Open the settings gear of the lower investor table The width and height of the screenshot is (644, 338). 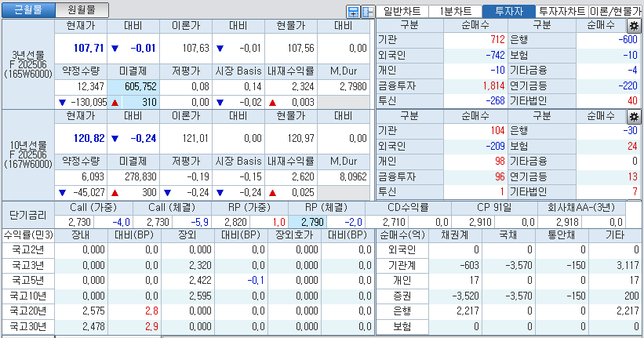[x=634, y=117]
